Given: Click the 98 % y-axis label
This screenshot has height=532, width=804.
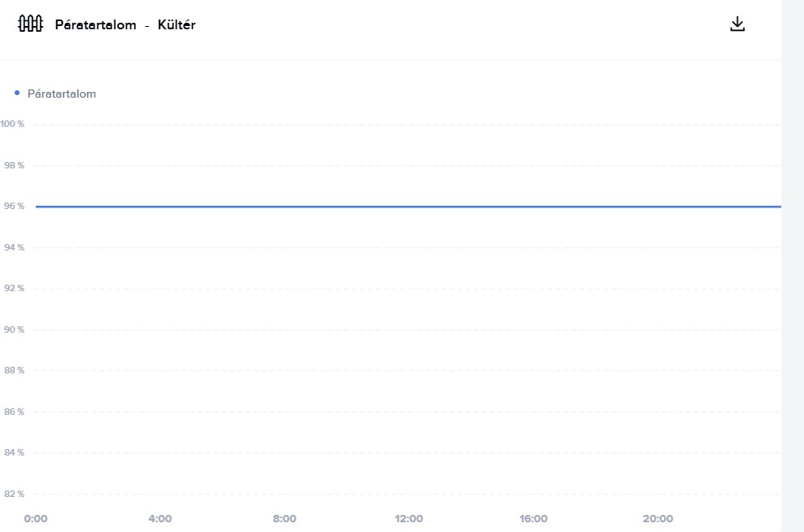Looking at the screenshot, I should pyautogui.click(x=14, y=165).
